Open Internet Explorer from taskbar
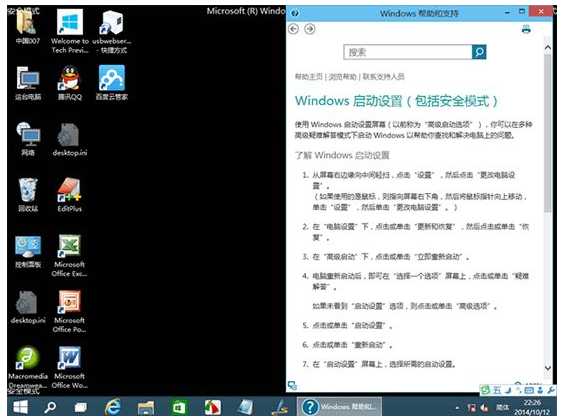This screenshot has height=416, width=562. point(113,407)
